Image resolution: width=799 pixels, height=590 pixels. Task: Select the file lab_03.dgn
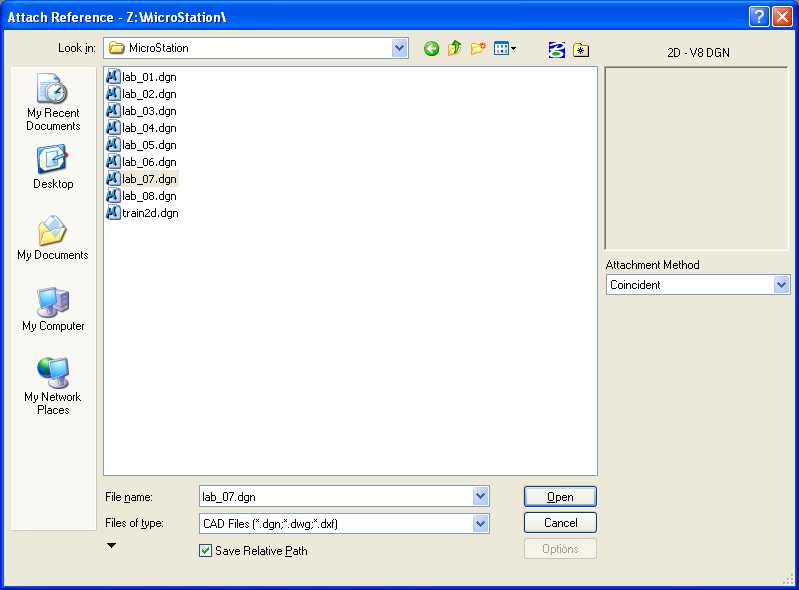[149, 111]
